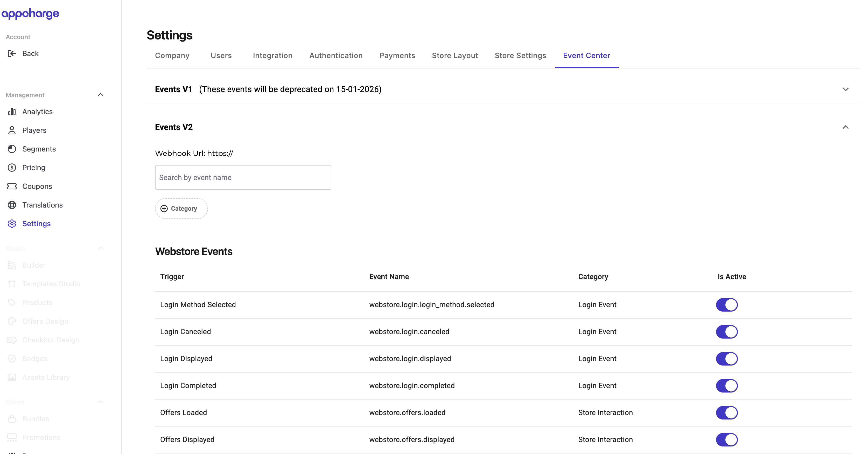The image size is (868, 454).
Task: Open Players via the person icon
Action: pyautogui.click(x=12, y=130)
